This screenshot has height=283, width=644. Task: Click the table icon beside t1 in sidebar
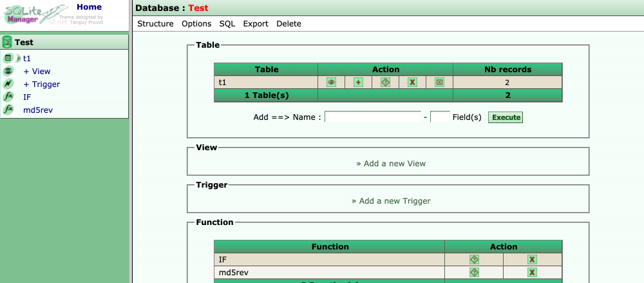(8, 59)
